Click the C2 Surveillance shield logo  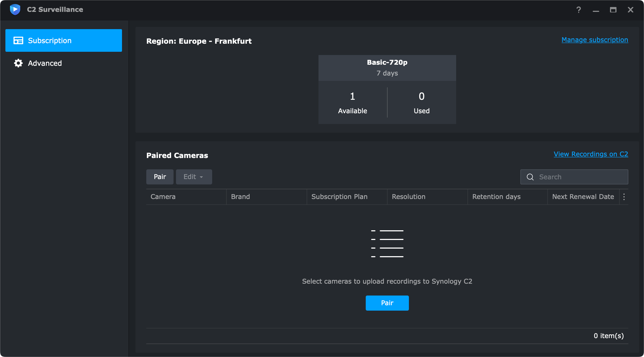tap(15, 10)
